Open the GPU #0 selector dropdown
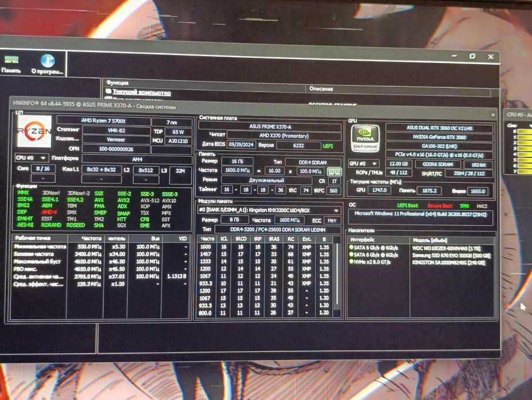Screen dimensions: 532x400 click(364, 164)
